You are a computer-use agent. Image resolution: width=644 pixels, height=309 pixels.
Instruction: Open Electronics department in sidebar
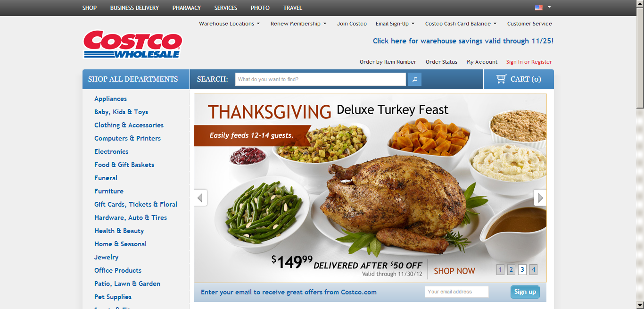coord(111,151)
